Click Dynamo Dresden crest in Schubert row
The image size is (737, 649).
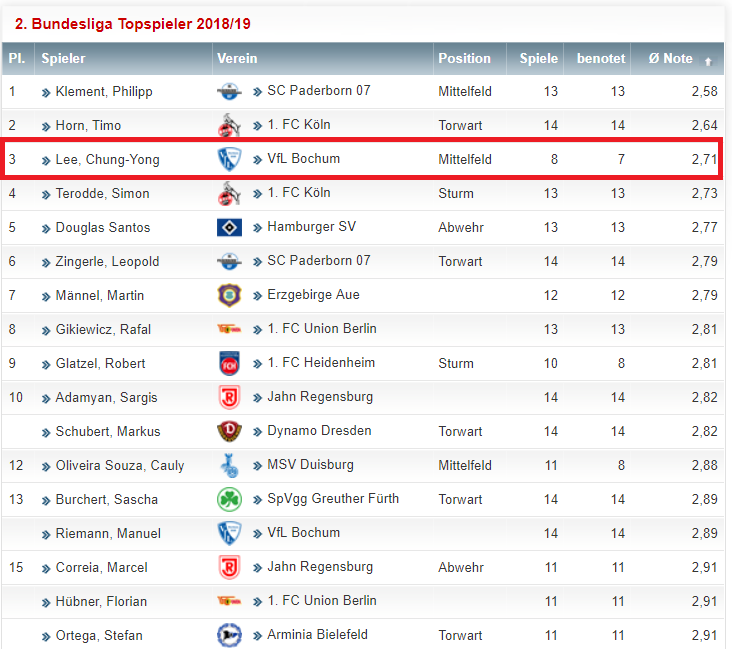point(229,431)
